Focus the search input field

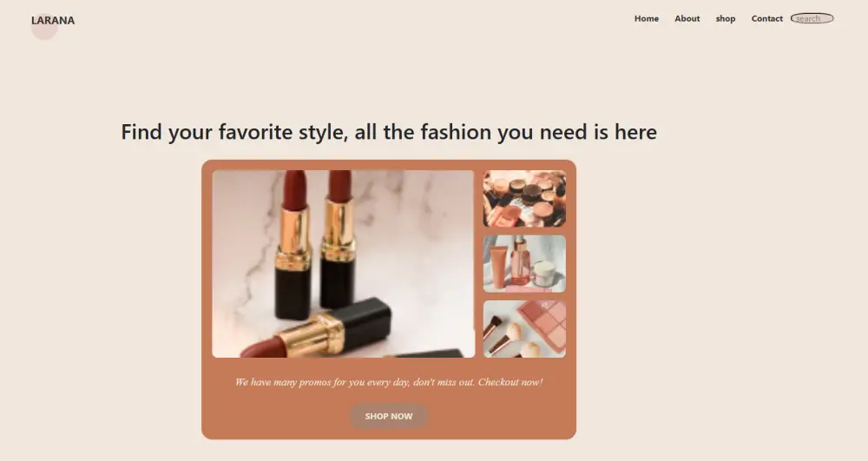click(x=812, y=18)
